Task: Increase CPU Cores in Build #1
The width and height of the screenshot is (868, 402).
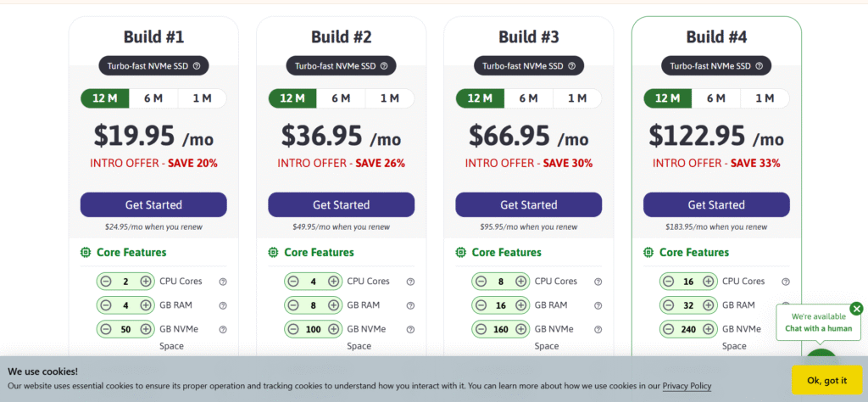Action: [x=146, y=282]
